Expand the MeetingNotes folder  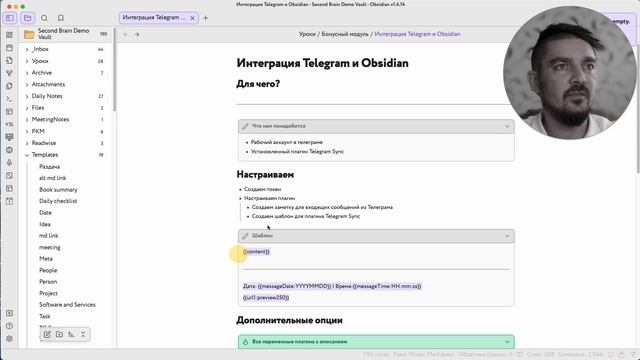tap(27, 120)
